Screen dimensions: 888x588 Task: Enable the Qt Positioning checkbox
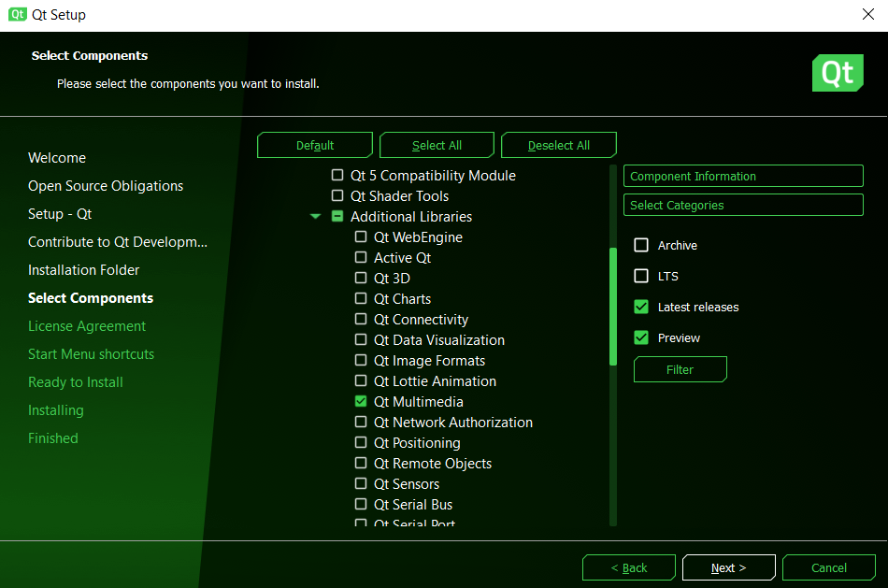(361, 442)
